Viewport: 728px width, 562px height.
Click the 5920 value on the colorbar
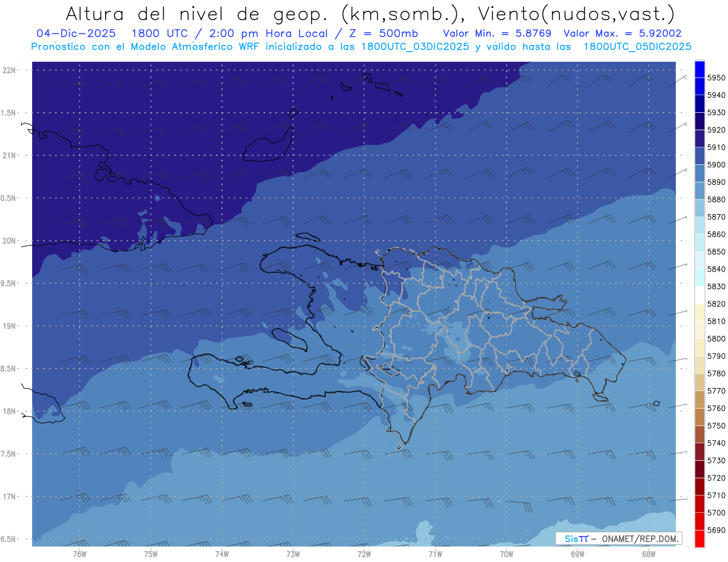[x=716, y=130]
